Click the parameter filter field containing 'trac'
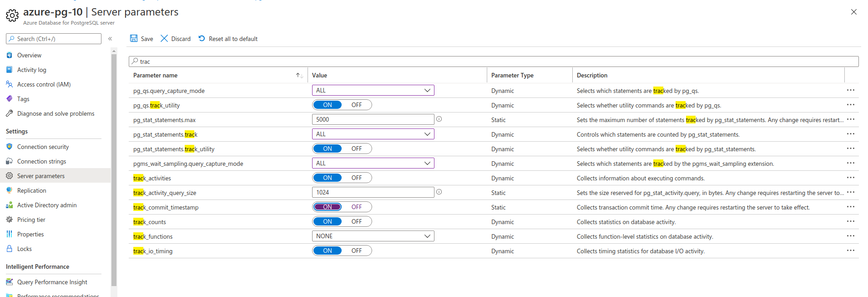Screen dimensions: 868x297 (x=494, y=61)
